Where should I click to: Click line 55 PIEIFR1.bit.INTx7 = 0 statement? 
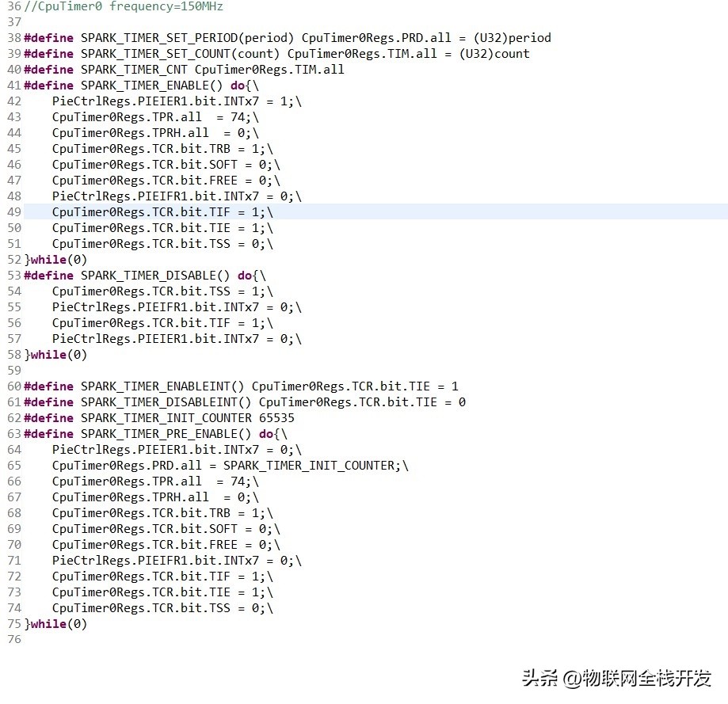(x=177, y=307)
